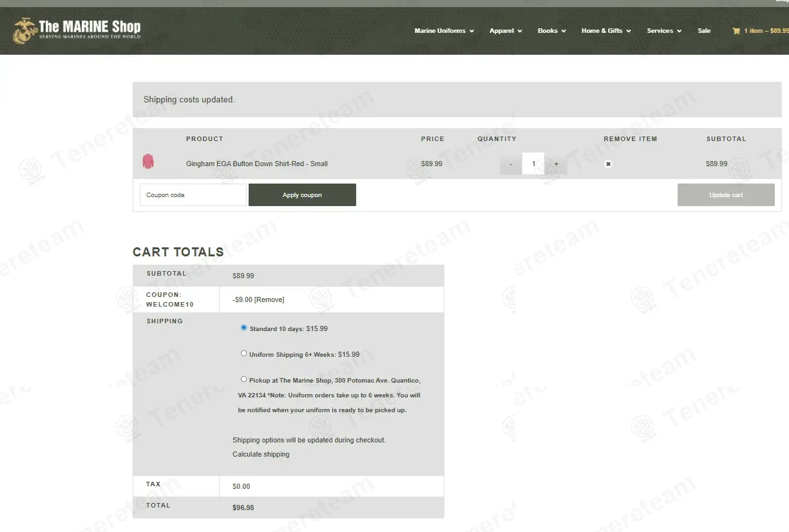Open the Books dropdown menu
The image size is (789, 532).
(x=552, y=31)
